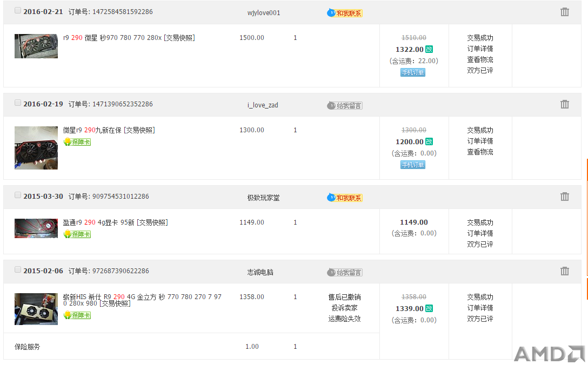Click the 保障卡 badge under 微星r9 290九新在保
The width and height of the screenshot is (588, 365).
[x=77, y=142]
